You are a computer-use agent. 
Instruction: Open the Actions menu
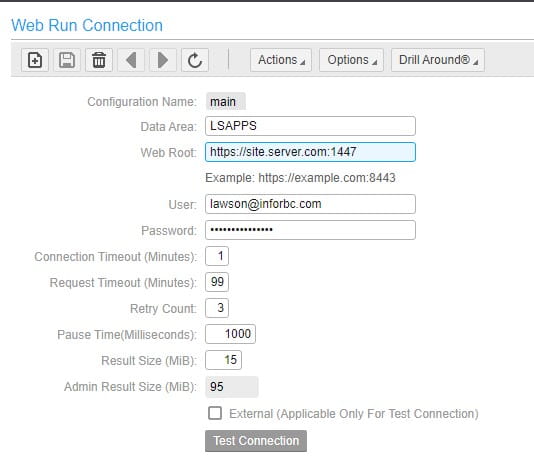(281, 60)
